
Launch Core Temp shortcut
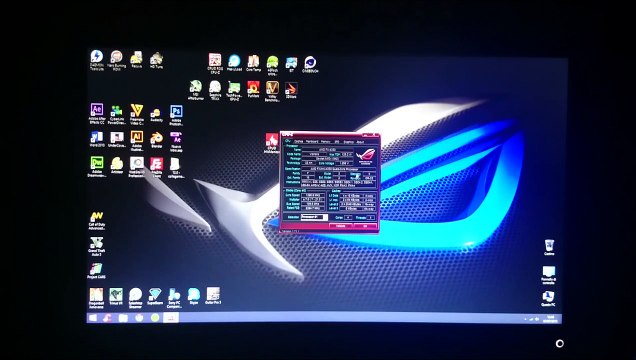click(254, 63)
